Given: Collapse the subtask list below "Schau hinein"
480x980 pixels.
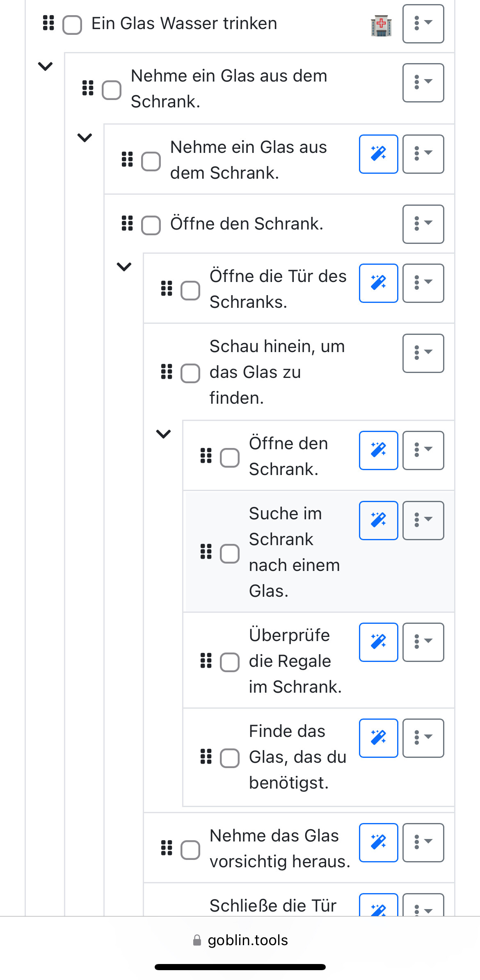Looking at the screenshot, I should (x=163, y=434).
